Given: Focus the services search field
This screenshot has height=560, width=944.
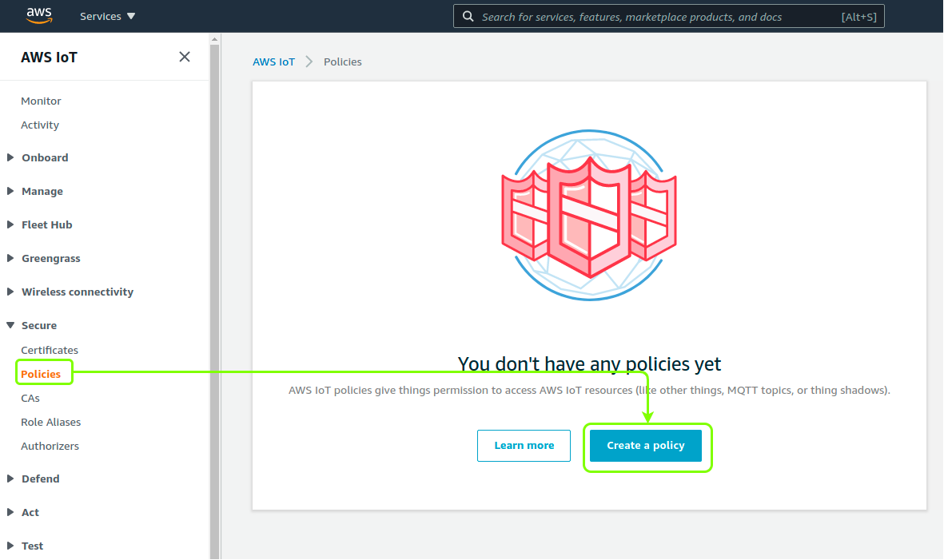Looking at the screenshot, I should click(668, 16).
